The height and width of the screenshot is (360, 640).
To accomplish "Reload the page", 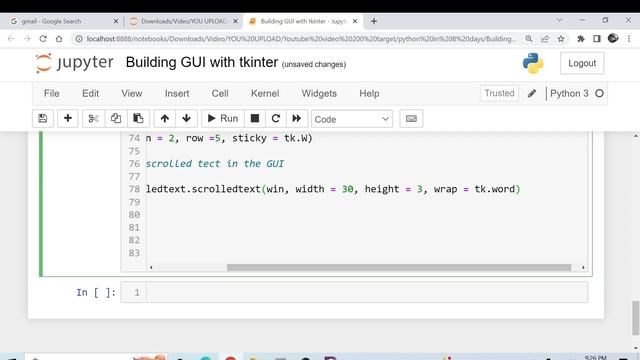I will pos(43,39).
